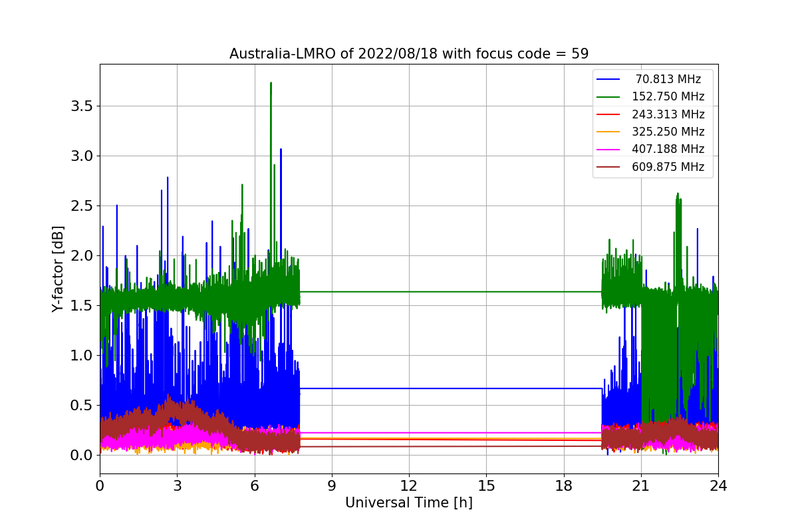The image size is (798, 532).
Task: Click the 2.0 y-axis tick label
Action: 81,256
